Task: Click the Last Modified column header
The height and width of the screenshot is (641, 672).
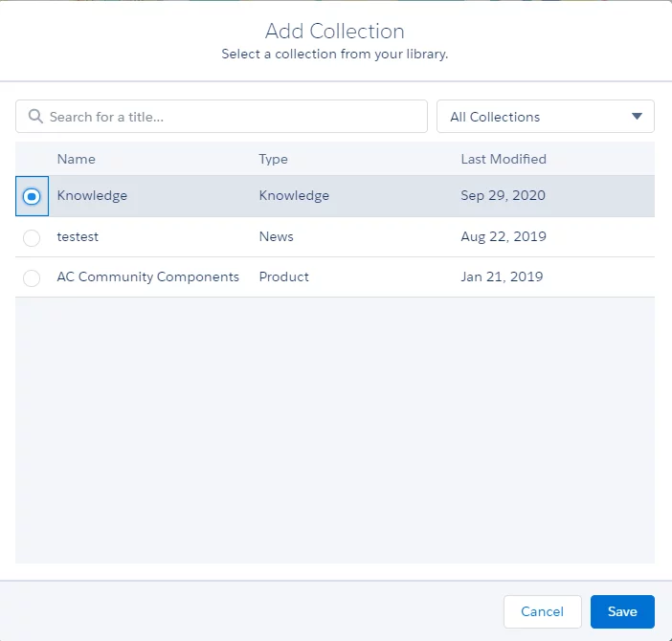Action: click(x=504, y=159)
